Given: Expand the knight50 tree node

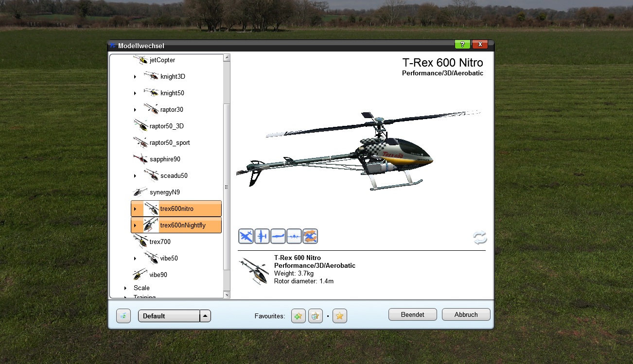Looking at the screenshot, I should pos(135,93).
